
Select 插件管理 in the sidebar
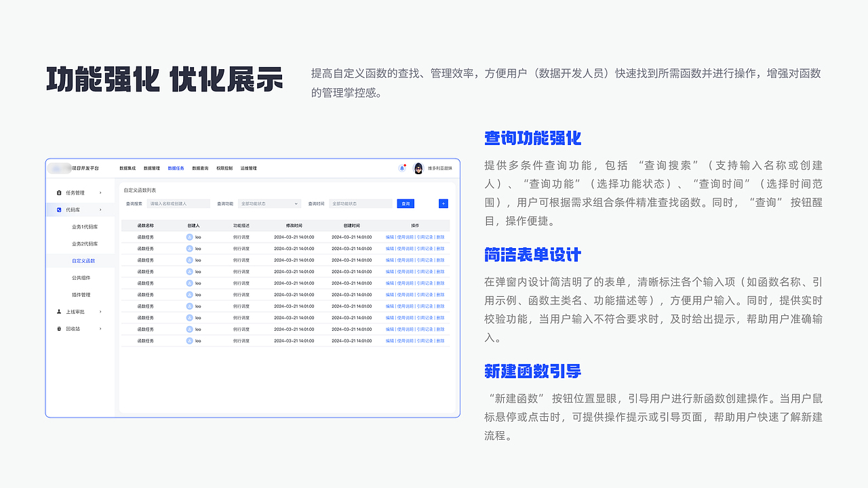82,296
